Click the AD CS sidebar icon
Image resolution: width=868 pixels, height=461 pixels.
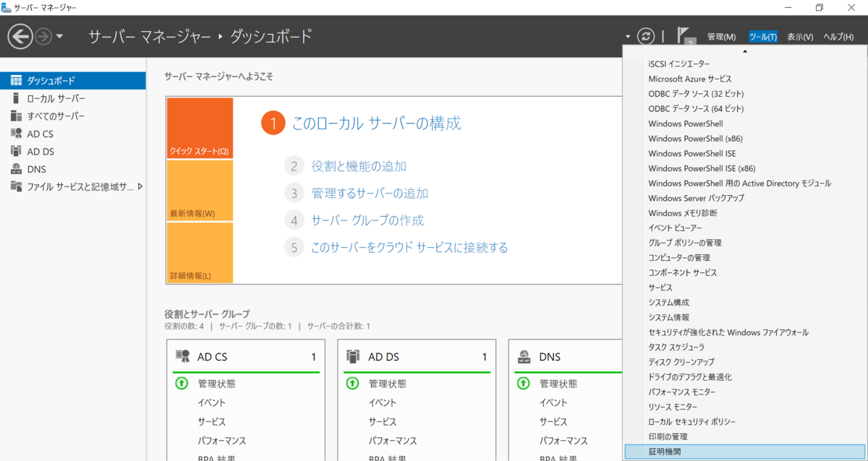[16, 134]
